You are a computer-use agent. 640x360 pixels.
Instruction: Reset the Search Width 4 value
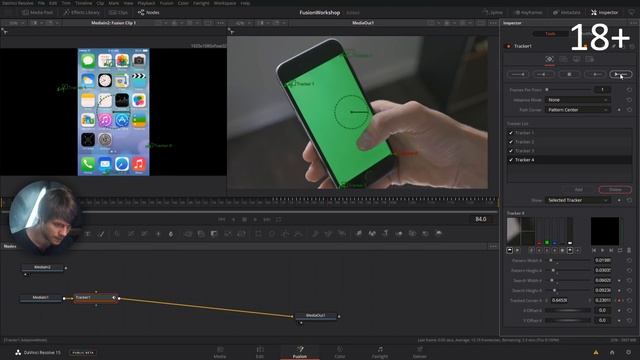coord(629,280)
